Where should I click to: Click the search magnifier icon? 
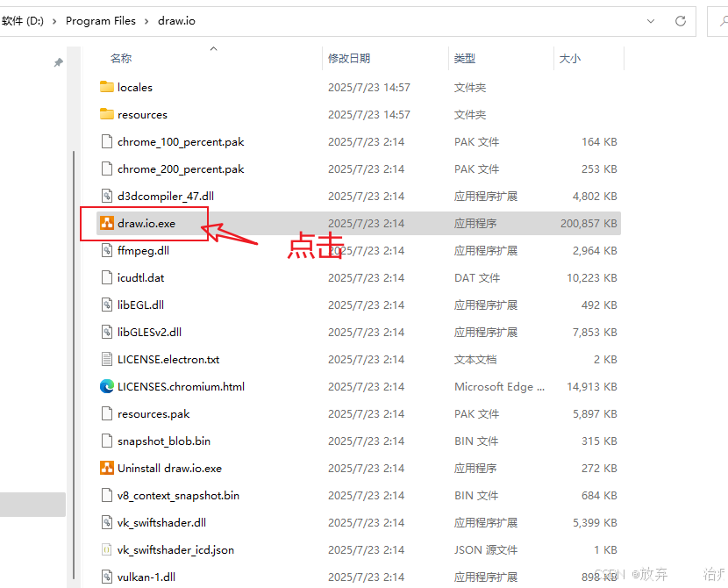click(x=724, y=21)
